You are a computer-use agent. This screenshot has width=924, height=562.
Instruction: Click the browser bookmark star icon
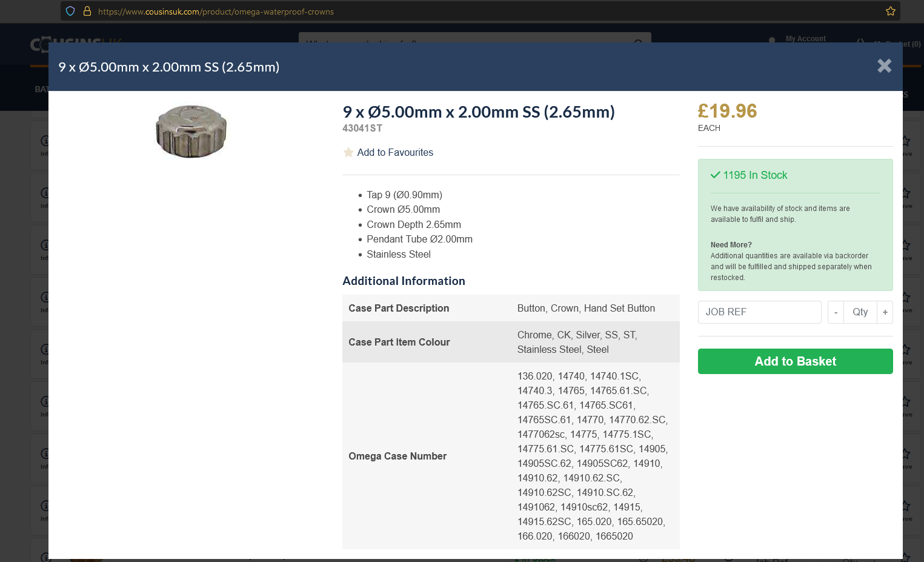pos(891,11)
